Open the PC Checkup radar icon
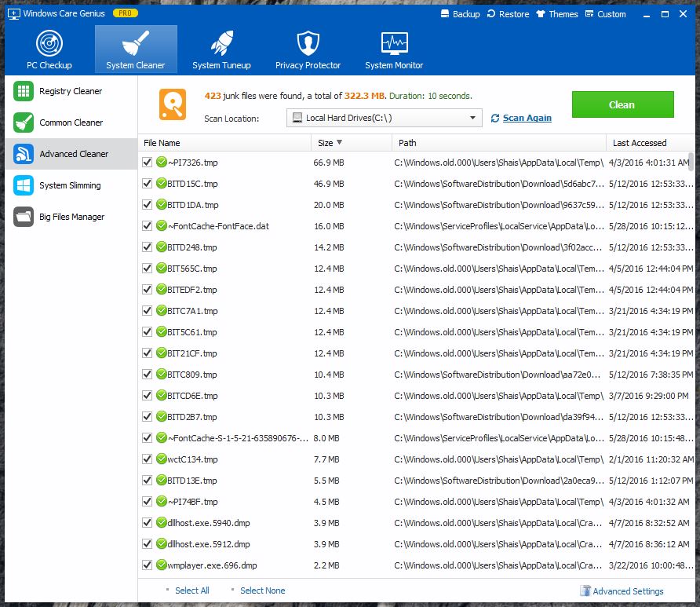Screen dimensions: 700x607 [49, 43]
